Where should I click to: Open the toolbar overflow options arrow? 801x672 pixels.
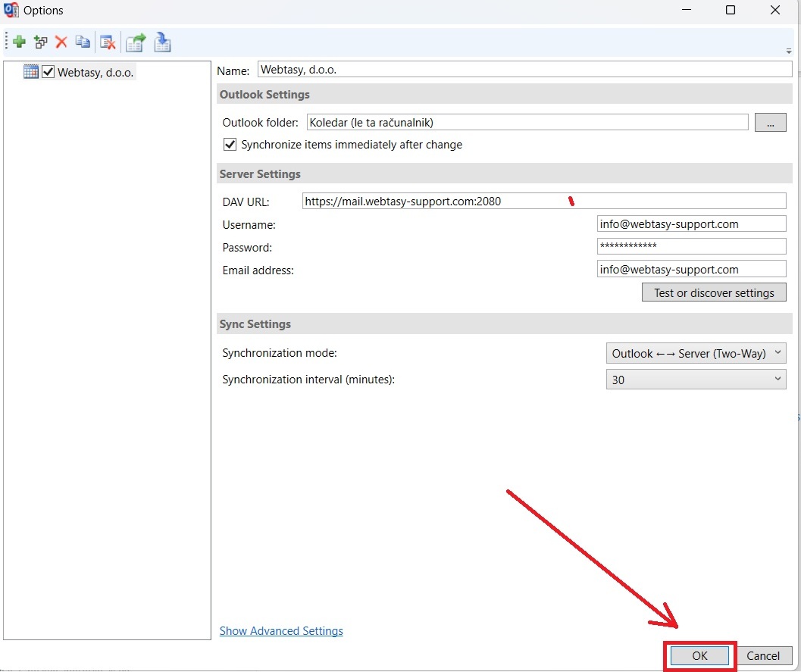point(789,52)
